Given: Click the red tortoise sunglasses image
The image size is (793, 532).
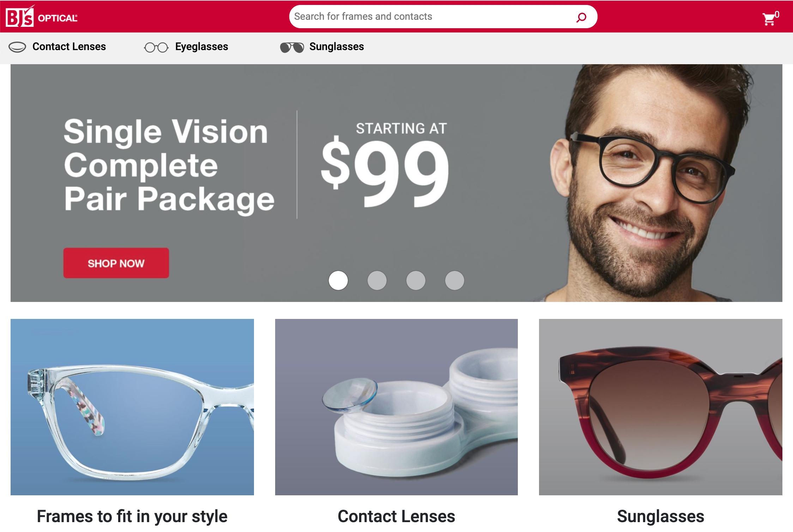Looking at the screenshot, I should tap(661, 407).
